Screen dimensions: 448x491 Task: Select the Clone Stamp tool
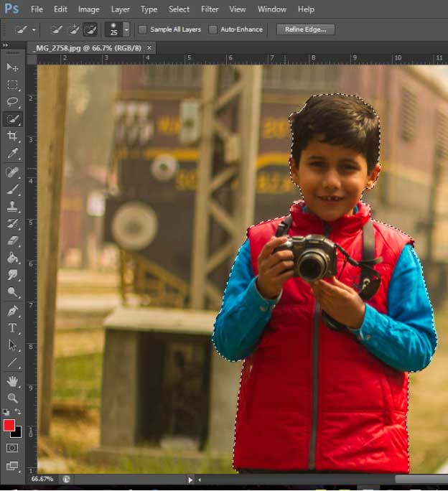click(12, 206)
